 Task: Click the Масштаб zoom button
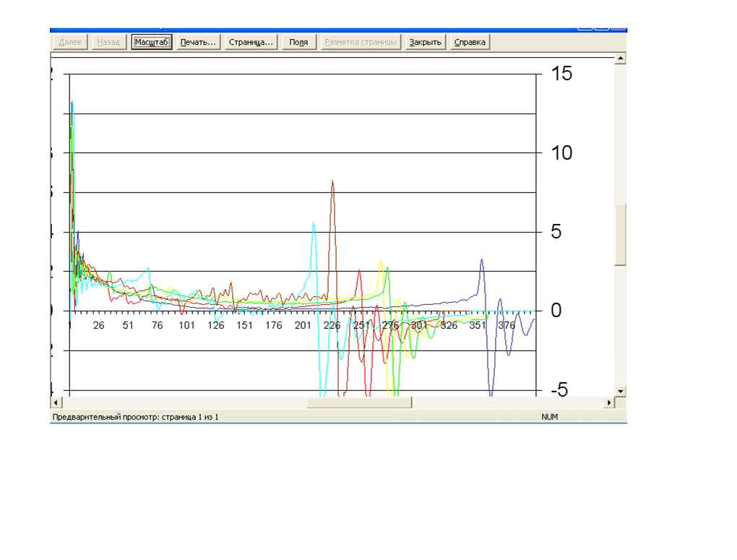151,42
